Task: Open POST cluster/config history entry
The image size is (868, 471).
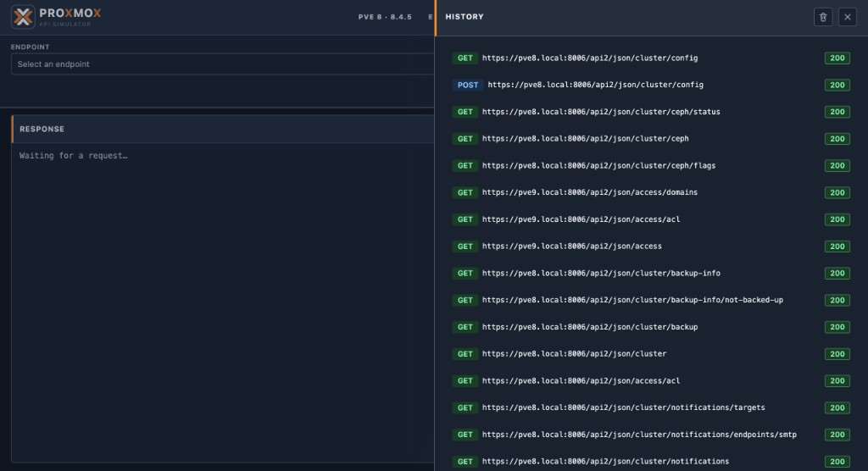Action: point(651,86)
